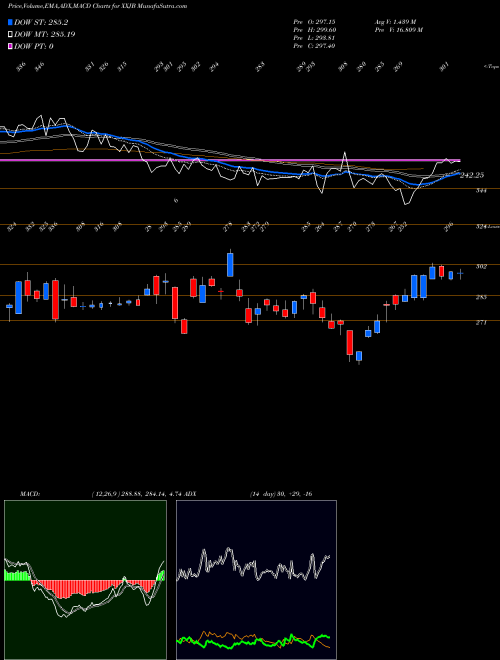Open the ADX indicator thumbnail chart
500x660 pixels.
pos(256,580)
